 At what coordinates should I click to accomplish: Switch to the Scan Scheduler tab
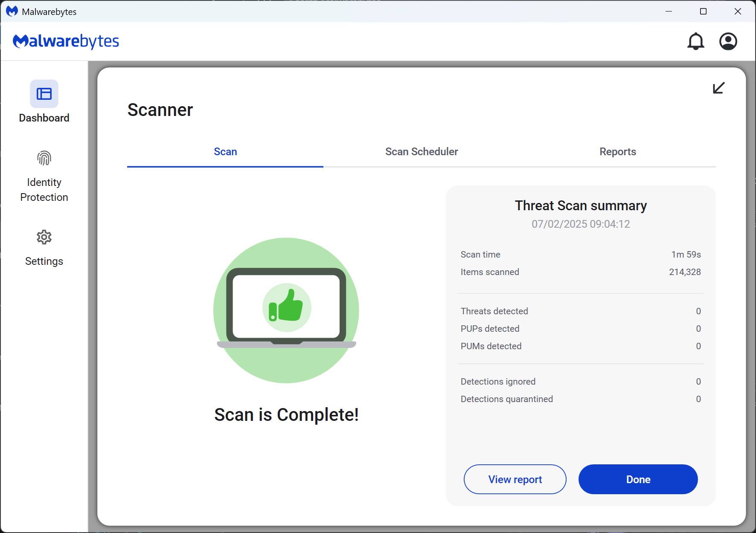click(422, 152)
